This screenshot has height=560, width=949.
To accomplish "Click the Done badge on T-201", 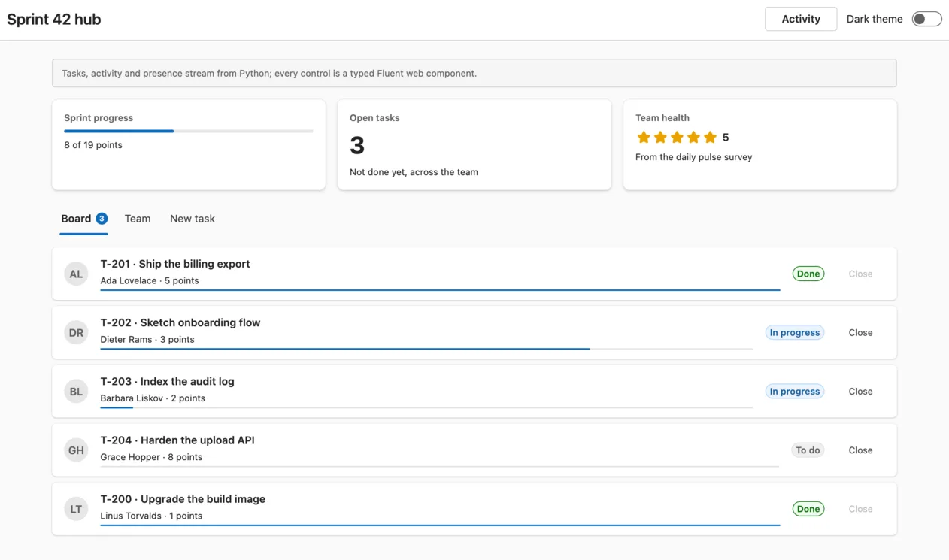I will [808, 274].
